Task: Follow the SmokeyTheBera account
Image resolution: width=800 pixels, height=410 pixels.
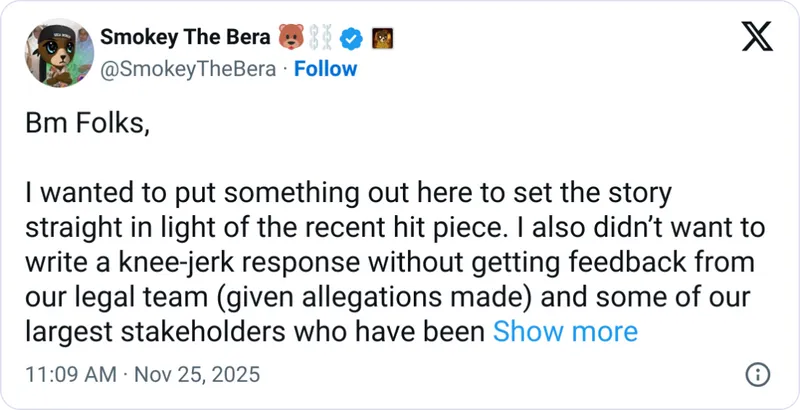Action: [325, 69]
